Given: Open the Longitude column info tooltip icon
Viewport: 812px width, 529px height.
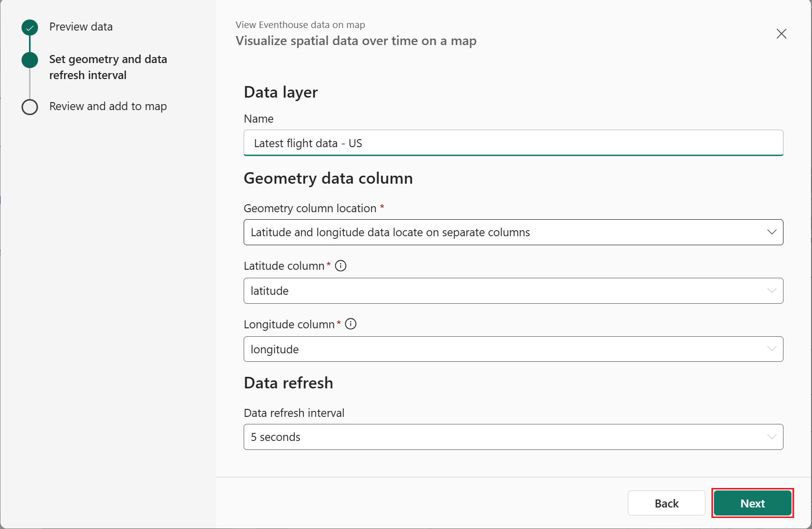Looking at the screenshot, I should coord(351,324).
